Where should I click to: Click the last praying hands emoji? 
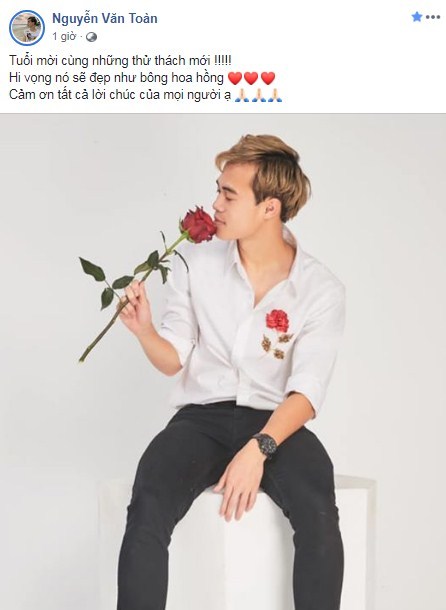tap(275, 95)
